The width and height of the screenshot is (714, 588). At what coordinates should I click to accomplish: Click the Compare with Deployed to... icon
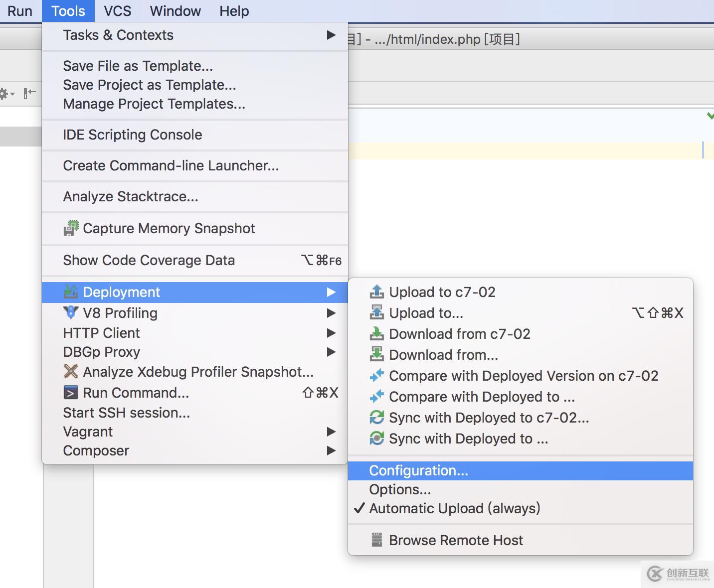(377, 396)
